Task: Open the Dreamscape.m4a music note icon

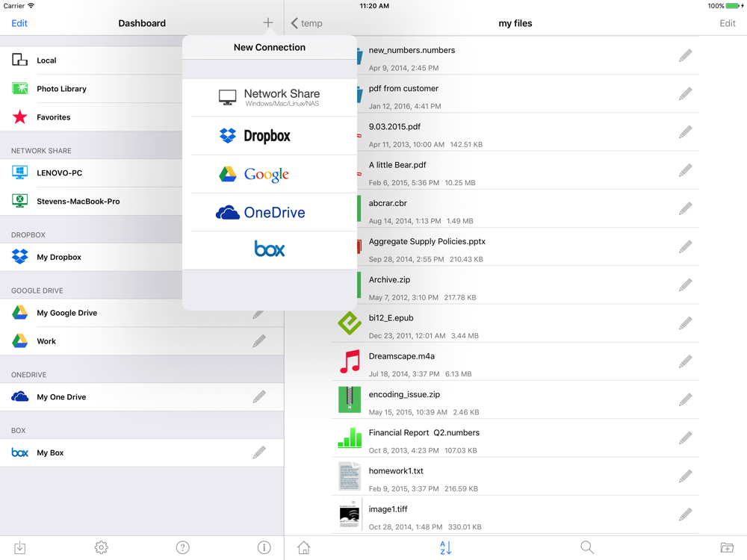Action: pos(350,361)
